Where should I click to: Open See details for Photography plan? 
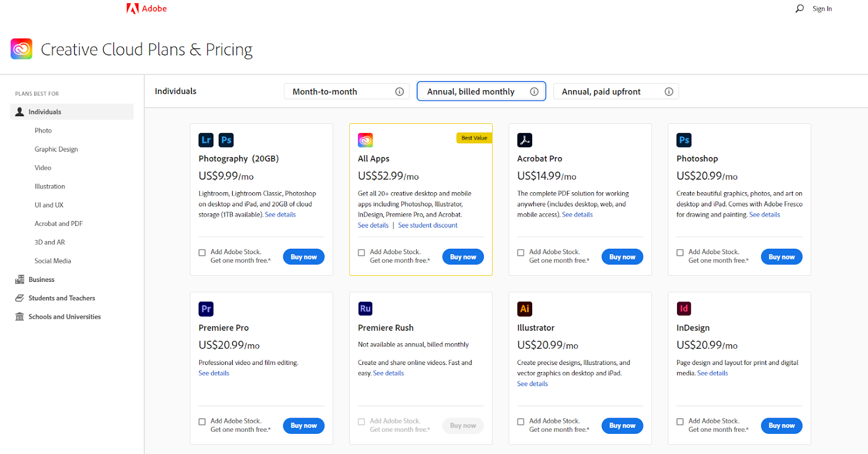(x=280, y=215)
